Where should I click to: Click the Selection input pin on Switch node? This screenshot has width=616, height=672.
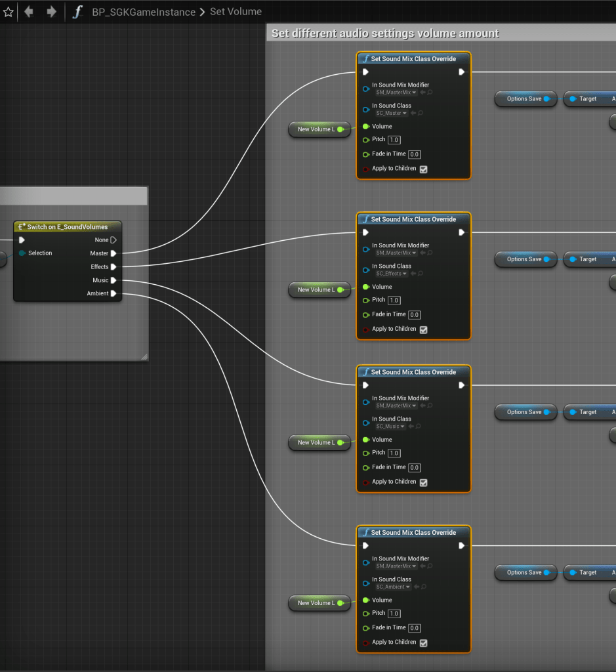click(x=22, y=253)
